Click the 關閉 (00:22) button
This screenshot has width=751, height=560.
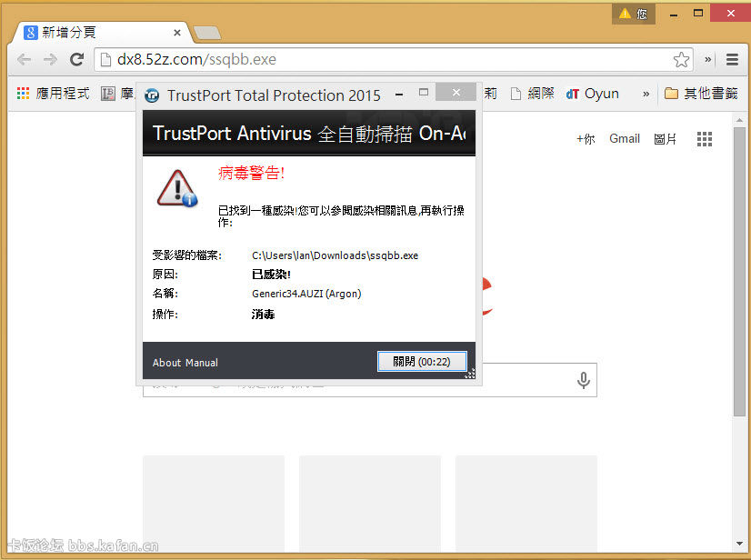(x=422, y=362)
